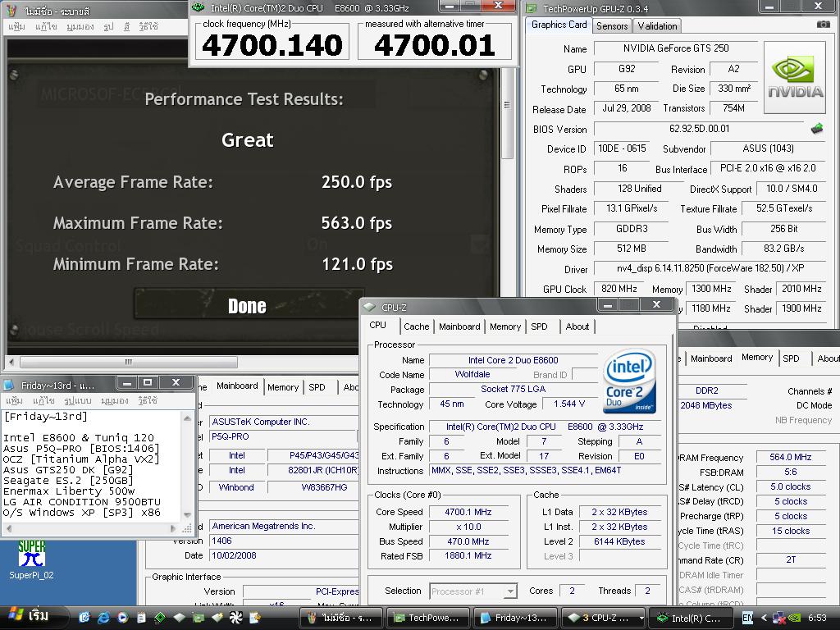
Task: Launch Windows Media Player from quick launch
Action: coord(122,618)
